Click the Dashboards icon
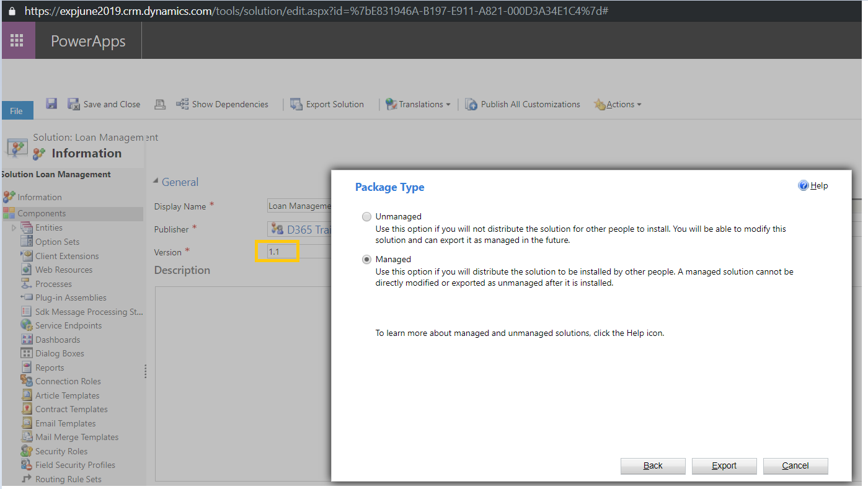The width and height of the screenshot is (868, 489). coord(27,340)
